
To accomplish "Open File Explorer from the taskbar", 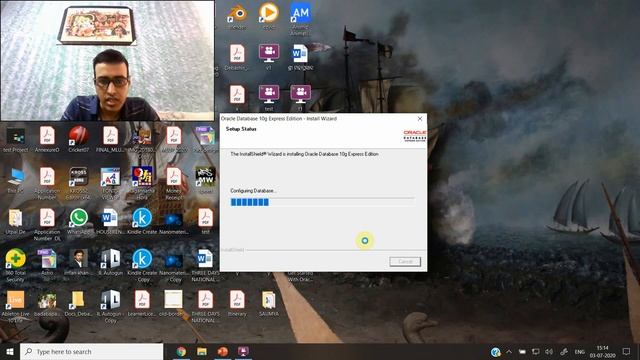I will tap(202, 352).
